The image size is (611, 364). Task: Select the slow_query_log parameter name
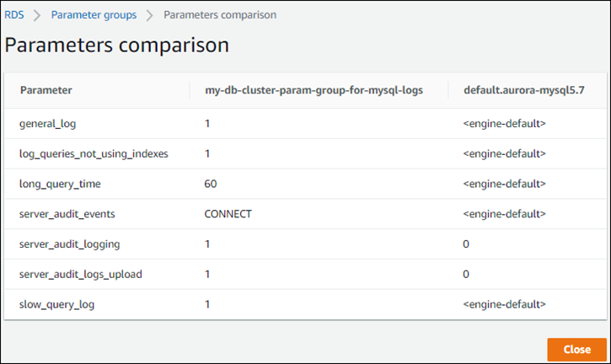click(x=56, y=303)
